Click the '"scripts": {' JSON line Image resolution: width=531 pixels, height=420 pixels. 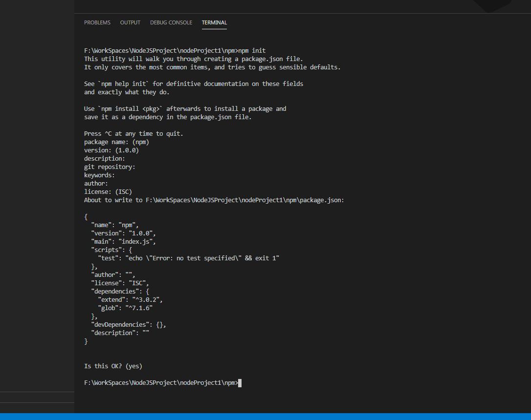tap(111, 250)
